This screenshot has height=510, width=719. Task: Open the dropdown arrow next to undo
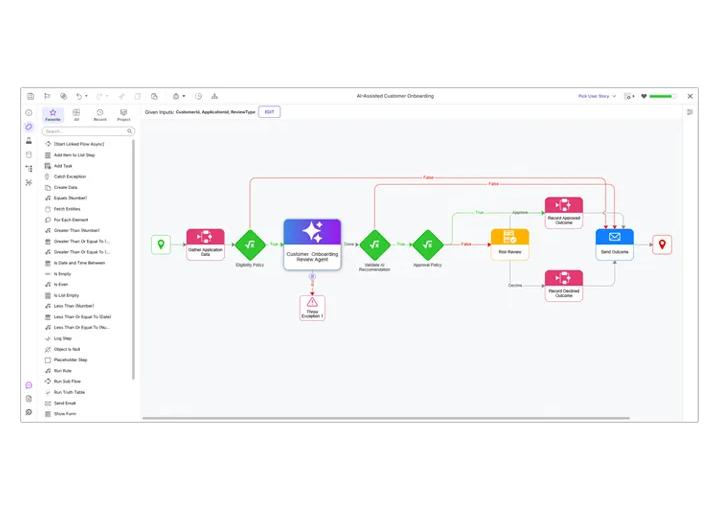tap(86, 96)
